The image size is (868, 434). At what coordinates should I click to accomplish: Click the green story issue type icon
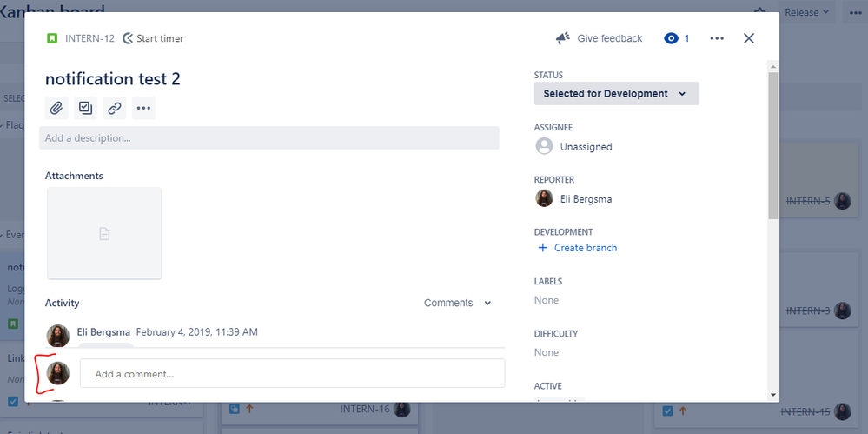51,38
